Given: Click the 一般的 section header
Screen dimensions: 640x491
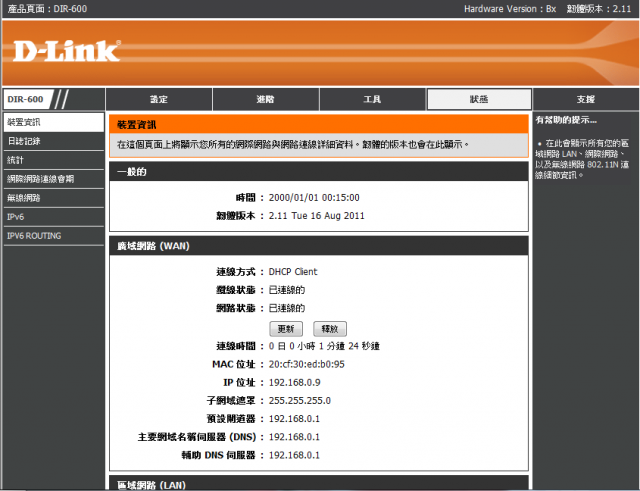Looking at the screenshot, I should tap(319, 171).
